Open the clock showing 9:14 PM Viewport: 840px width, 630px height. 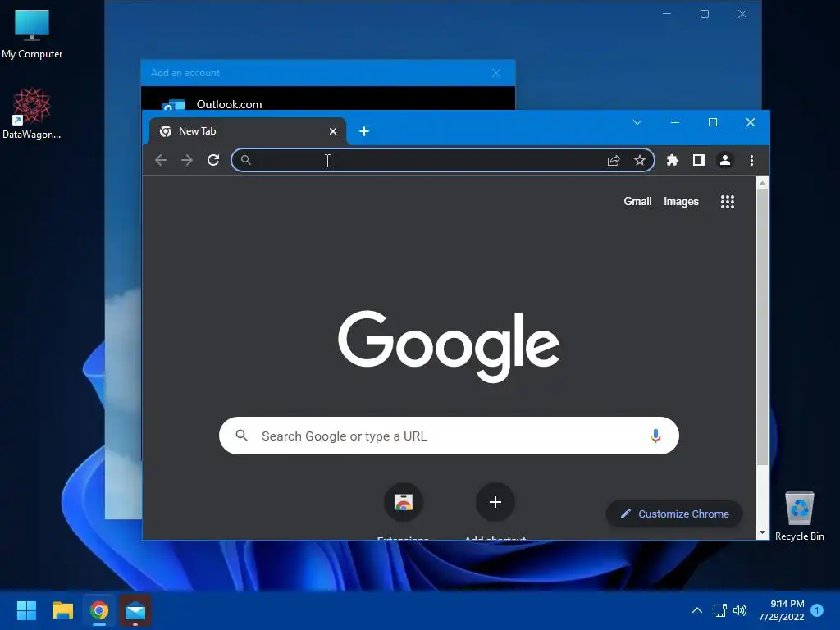(x=782, y=610)
